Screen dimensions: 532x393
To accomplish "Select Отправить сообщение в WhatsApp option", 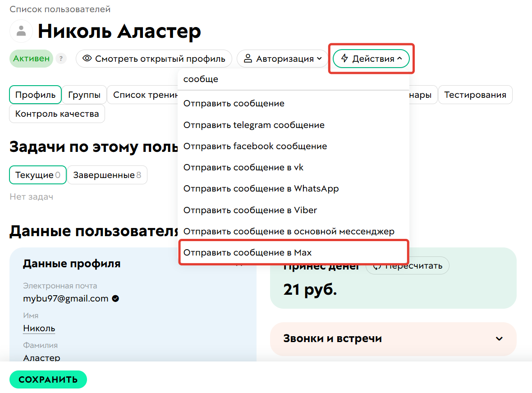I will tap(260, 188).
